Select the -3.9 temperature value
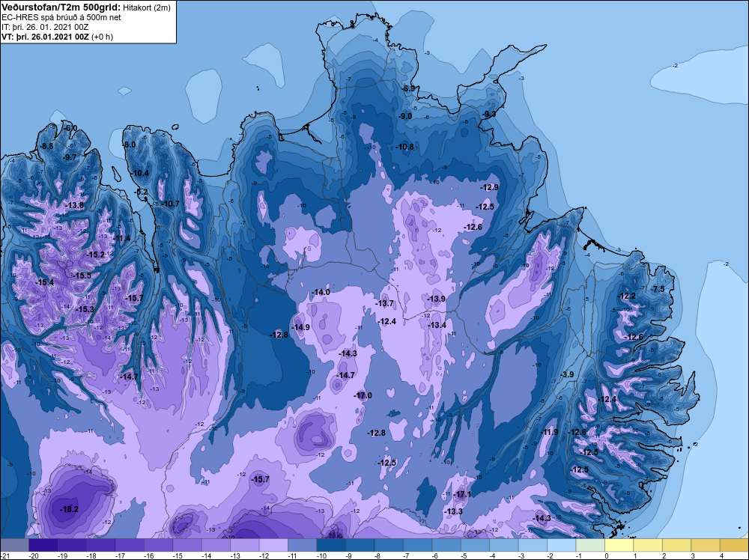Screen dimensions: 749x560 [566, 375]
